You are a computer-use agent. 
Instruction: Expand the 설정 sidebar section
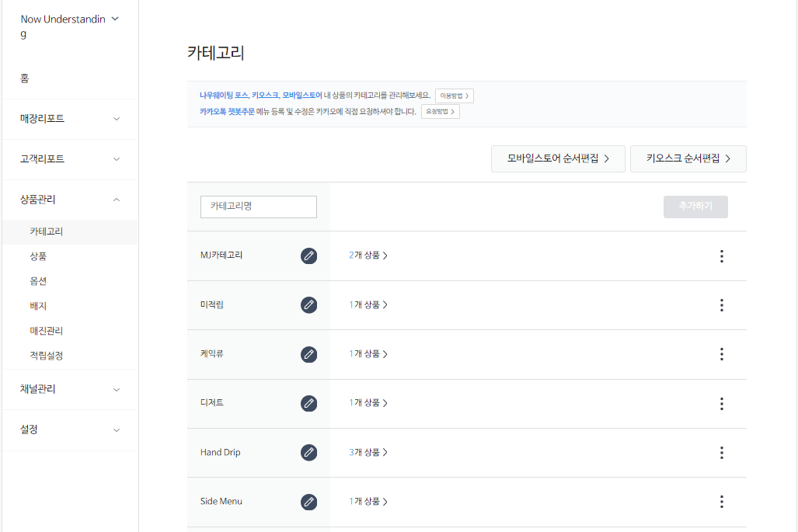[x=70, y=429]
